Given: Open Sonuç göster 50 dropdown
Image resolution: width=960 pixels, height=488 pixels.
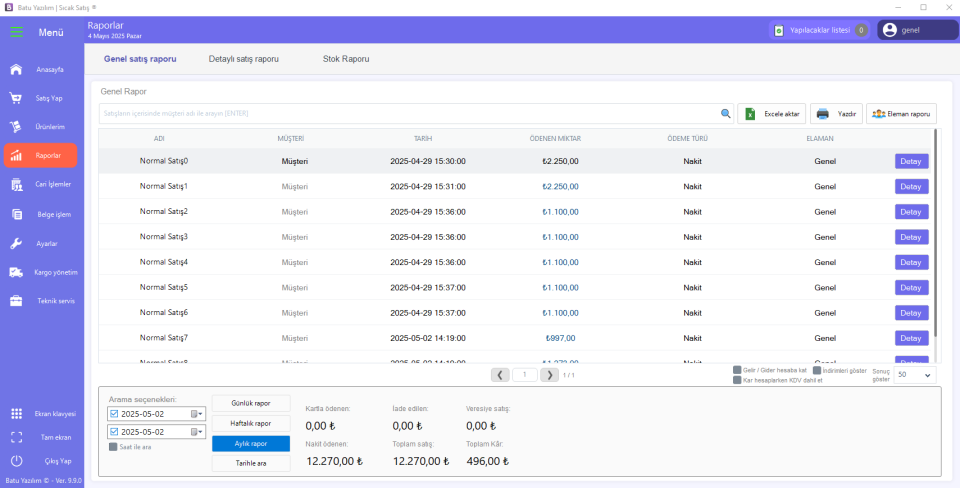Looking at the screenshot, I should (914, 375).
